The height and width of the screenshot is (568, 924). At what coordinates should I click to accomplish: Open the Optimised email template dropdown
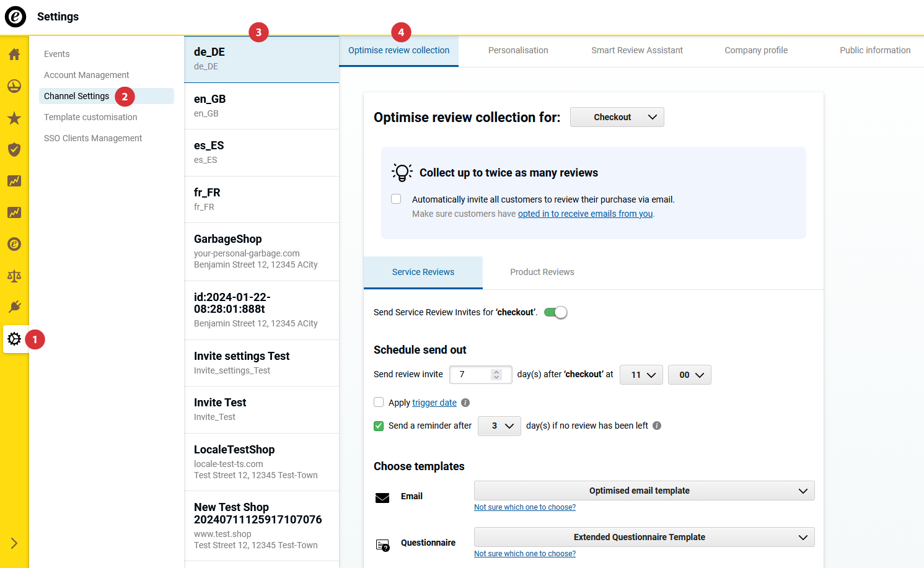tap(644, 491)
